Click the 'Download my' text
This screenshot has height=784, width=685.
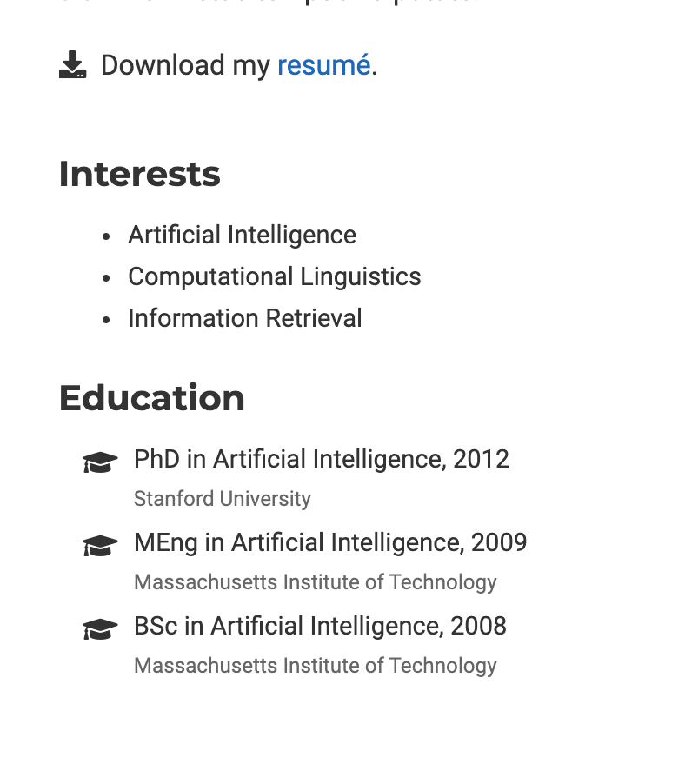(x=185, y=65)
